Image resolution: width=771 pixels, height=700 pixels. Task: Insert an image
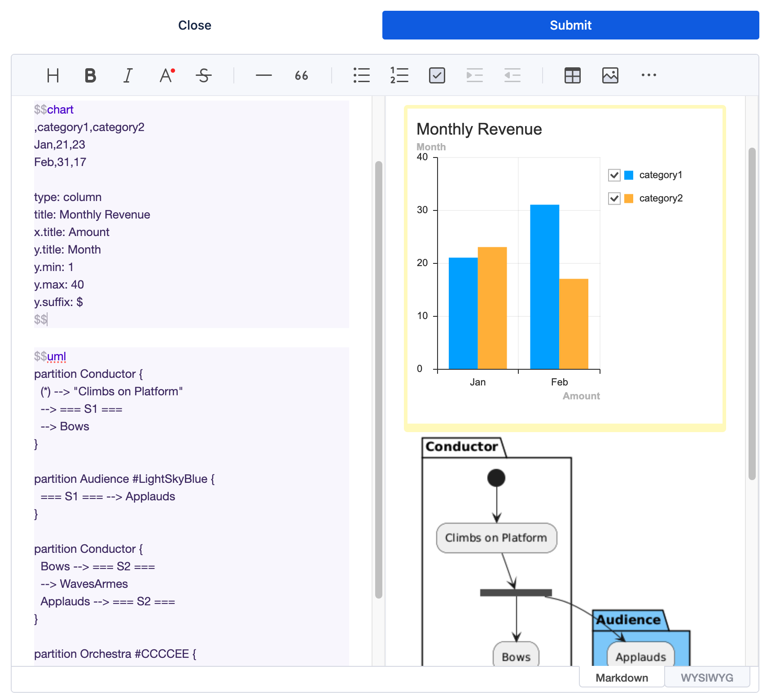pos(610,75)
